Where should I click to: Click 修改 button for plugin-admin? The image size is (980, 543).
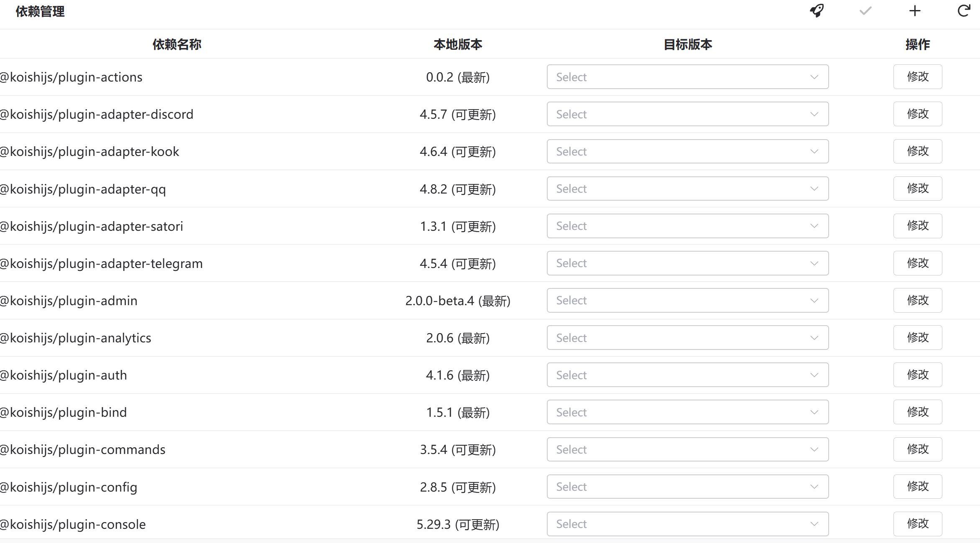(918, 301)
